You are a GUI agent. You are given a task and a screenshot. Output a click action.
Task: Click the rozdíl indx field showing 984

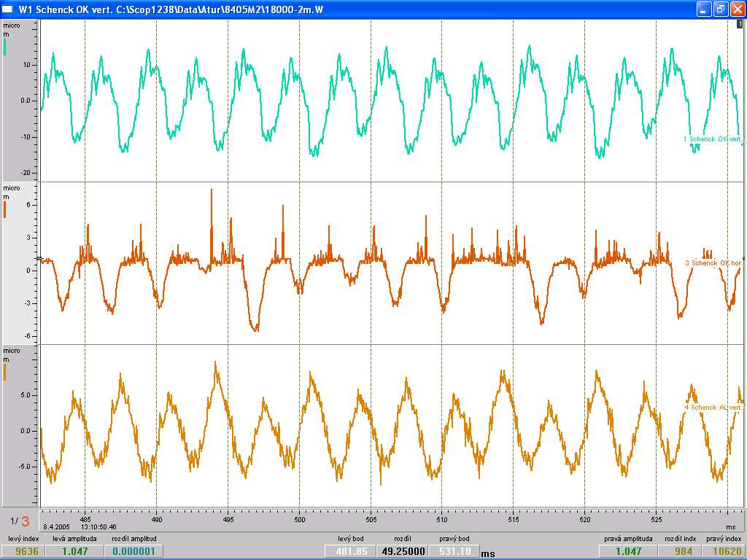(681, 551)
